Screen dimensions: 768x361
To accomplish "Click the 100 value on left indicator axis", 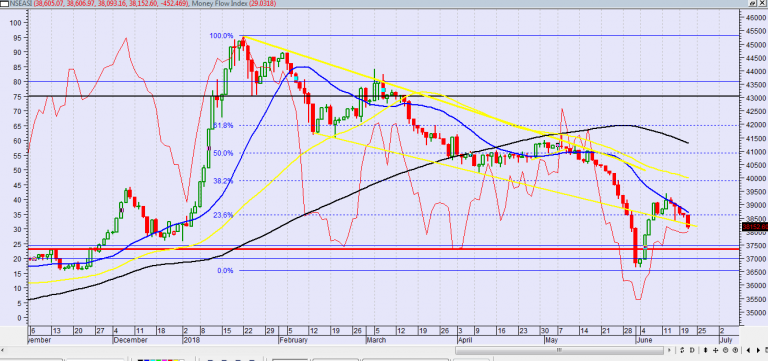I will (15, 23).
